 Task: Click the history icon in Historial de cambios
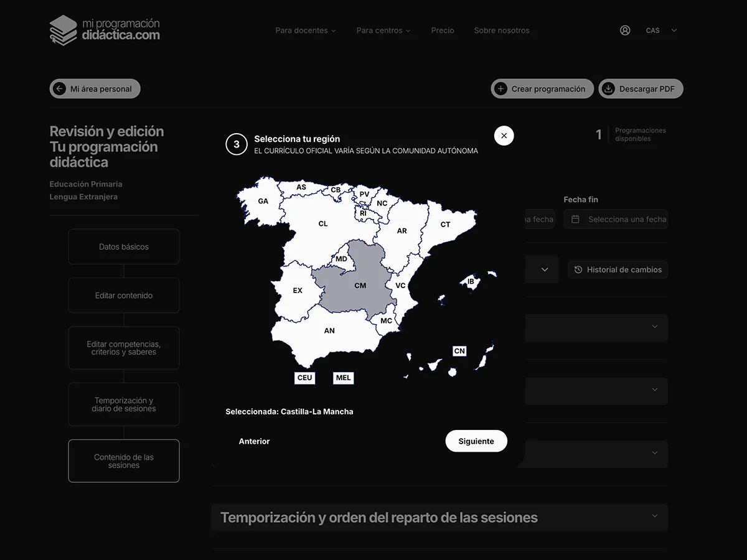click(578, 269)
